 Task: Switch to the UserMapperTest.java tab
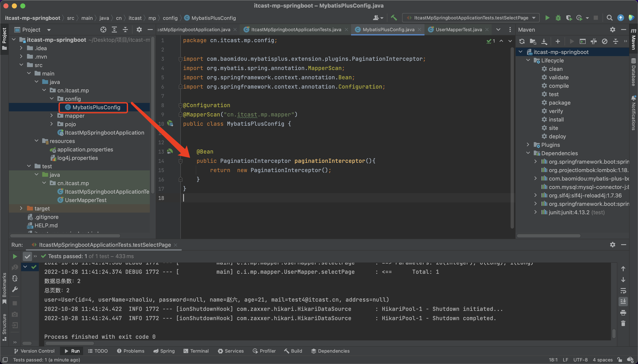click(458, 30)
